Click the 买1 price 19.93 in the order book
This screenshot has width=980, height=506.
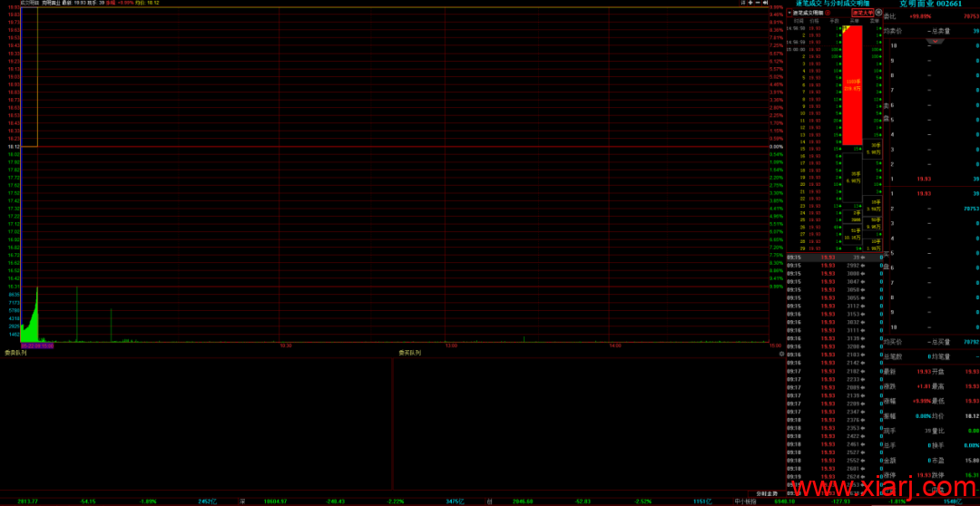point(923,194)
